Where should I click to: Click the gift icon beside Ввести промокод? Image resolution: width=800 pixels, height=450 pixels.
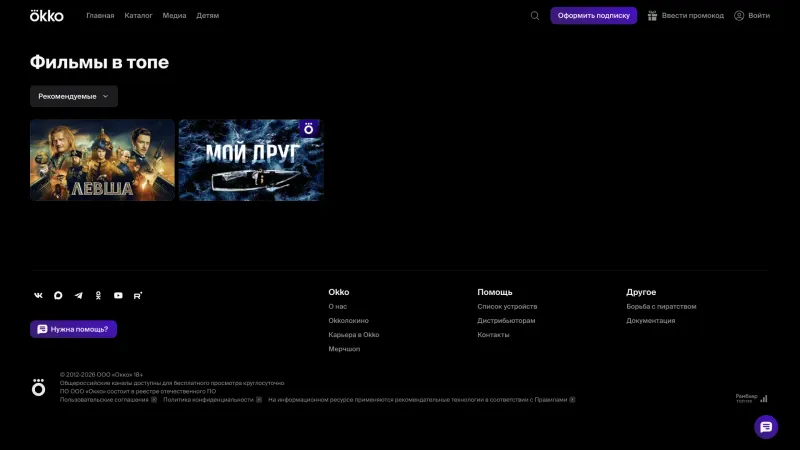pyautogui.click(x=652, y=16)
